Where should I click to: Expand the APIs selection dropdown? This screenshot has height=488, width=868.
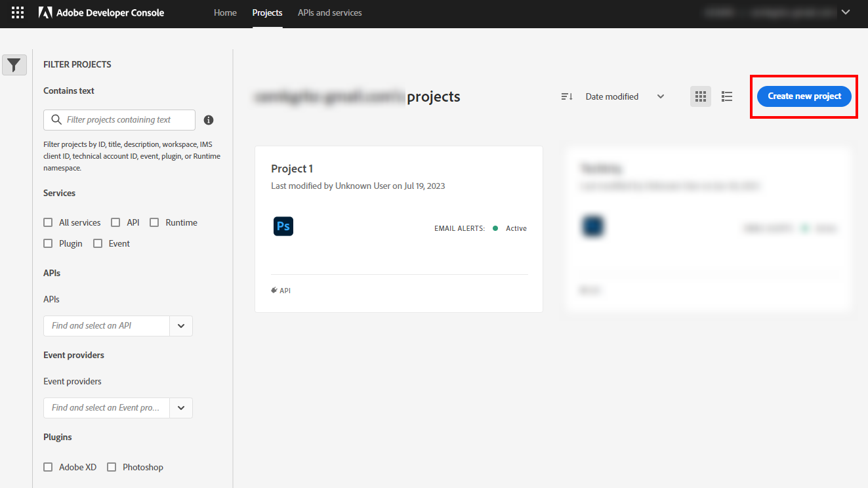pyautogui.click(x=181, y=326)
